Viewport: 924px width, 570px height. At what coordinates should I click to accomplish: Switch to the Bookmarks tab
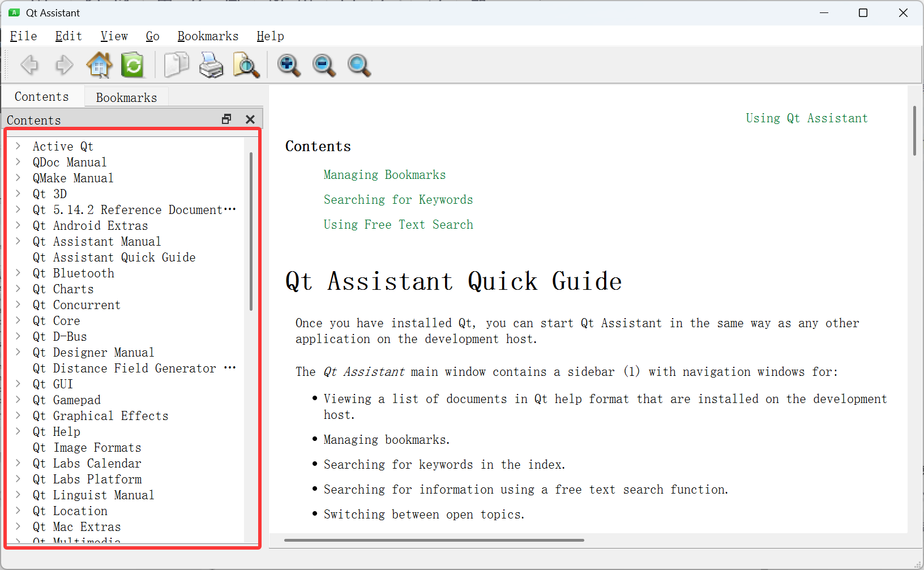pyautogui.click(x=126, y=97)
